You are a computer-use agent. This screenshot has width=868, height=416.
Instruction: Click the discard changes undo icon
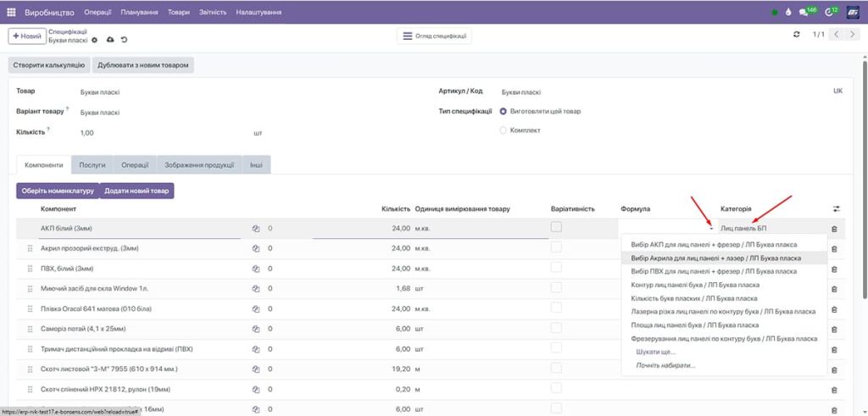[x=124, y=40]
